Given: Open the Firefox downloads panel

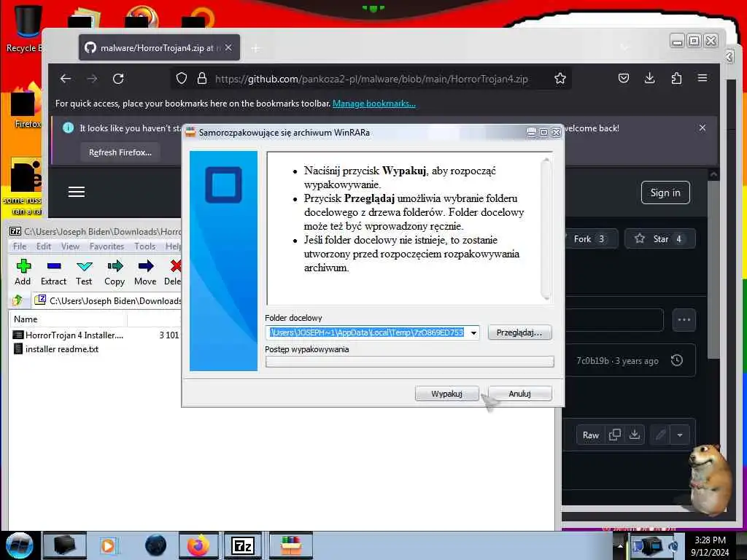Looking at the screenshot, I should pos(650,78).
